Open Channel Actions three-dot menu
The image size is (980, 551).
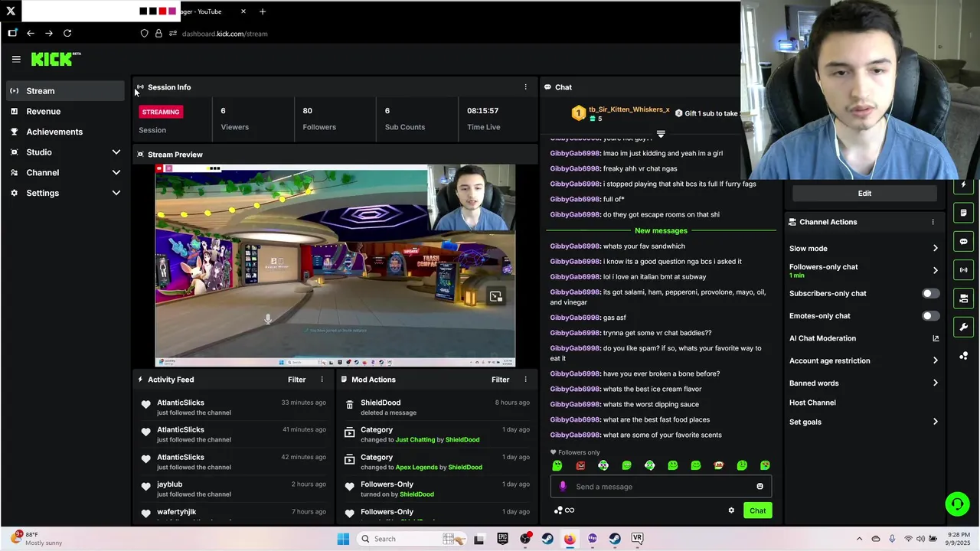click(x=933, y=222)
